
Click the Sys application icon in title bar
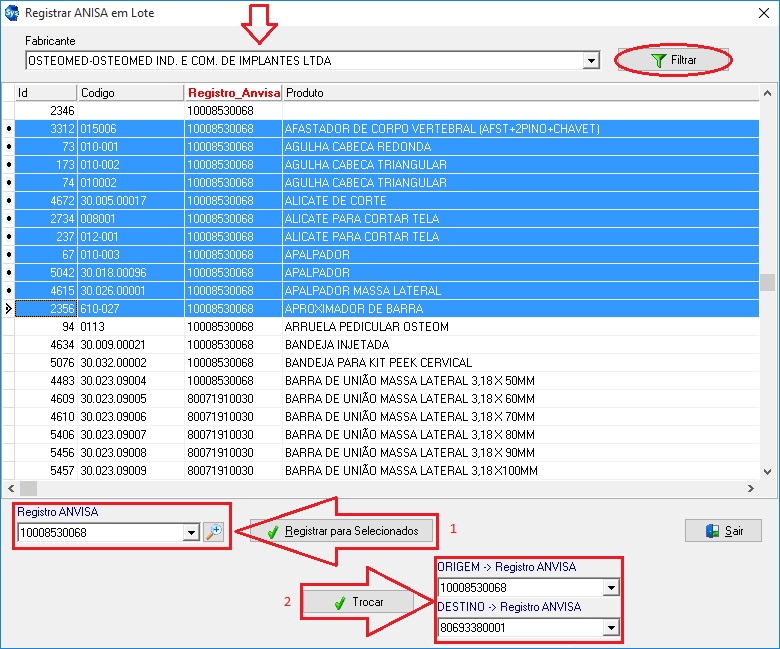(x=11, y=14)
